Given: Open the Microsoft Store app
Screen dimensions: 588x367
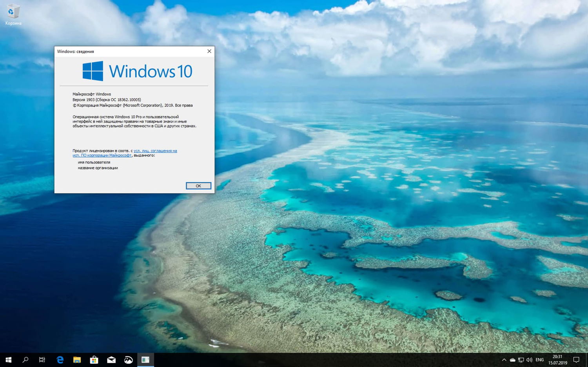Looking at the screenshot, I should tap(94, 360).
